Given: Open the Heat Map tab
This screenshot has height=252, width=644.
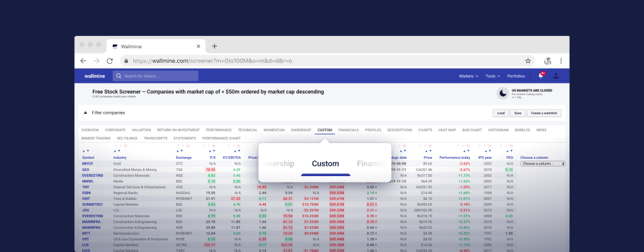Looking at the screenshot, I should pyautogui.click(x=448, y=130).
